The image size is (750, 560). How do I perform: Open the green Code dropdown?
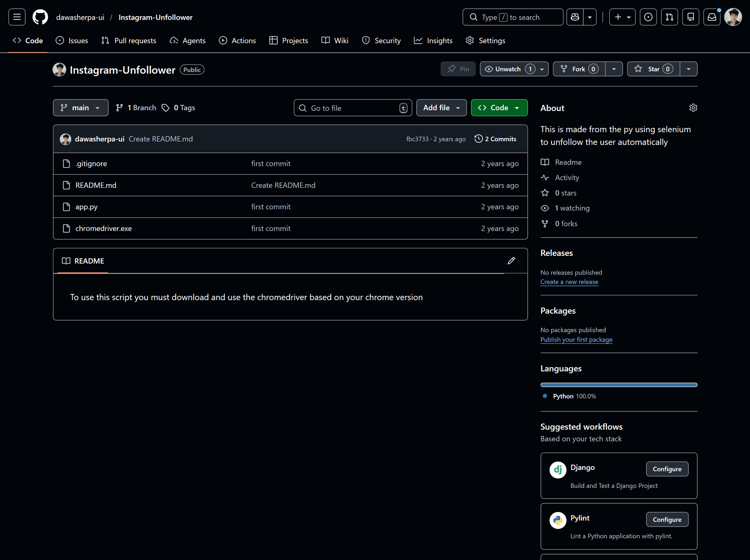coord(499,108)
